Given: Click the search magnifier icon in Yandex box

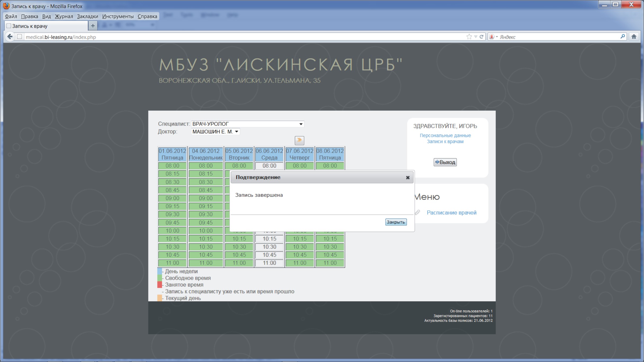Looking at the screenshot, I should (623, 37).
